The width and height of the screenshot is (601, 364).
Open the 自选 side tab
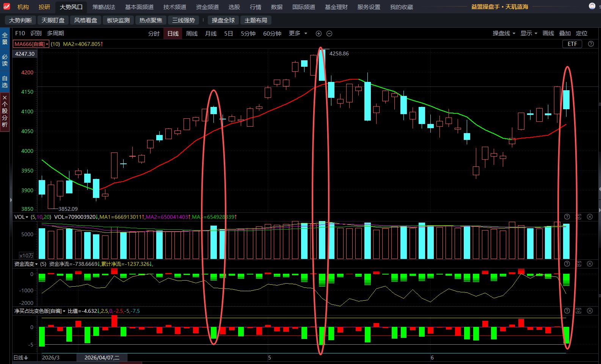5,82
